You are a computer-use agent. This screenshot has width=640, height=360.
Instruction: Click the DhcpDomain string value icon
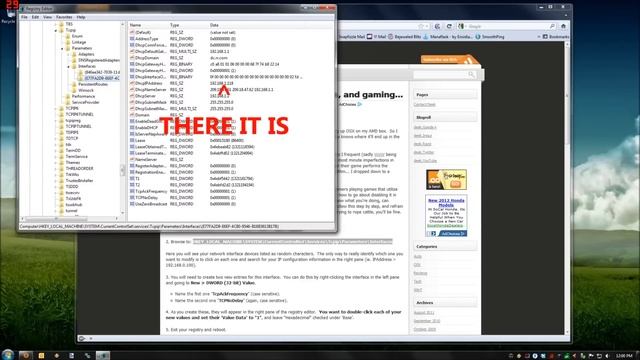[x=132, y=58]
